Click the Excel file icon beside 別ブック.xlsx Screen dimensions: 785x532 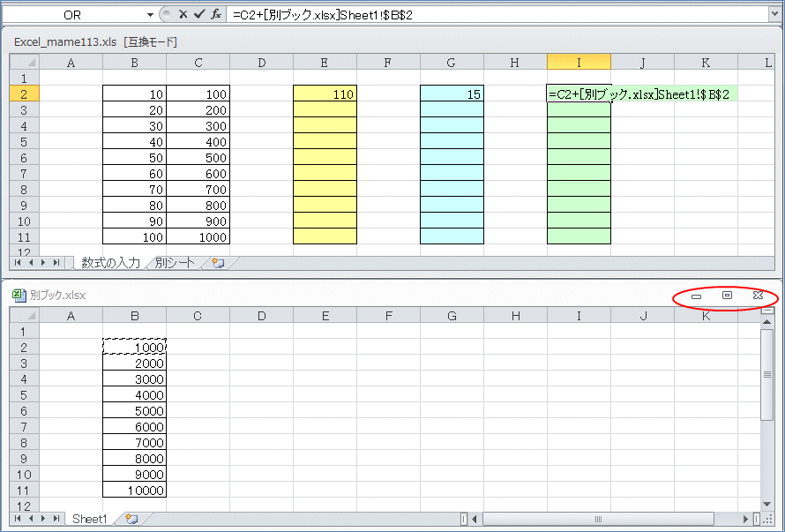click(19, 296)
